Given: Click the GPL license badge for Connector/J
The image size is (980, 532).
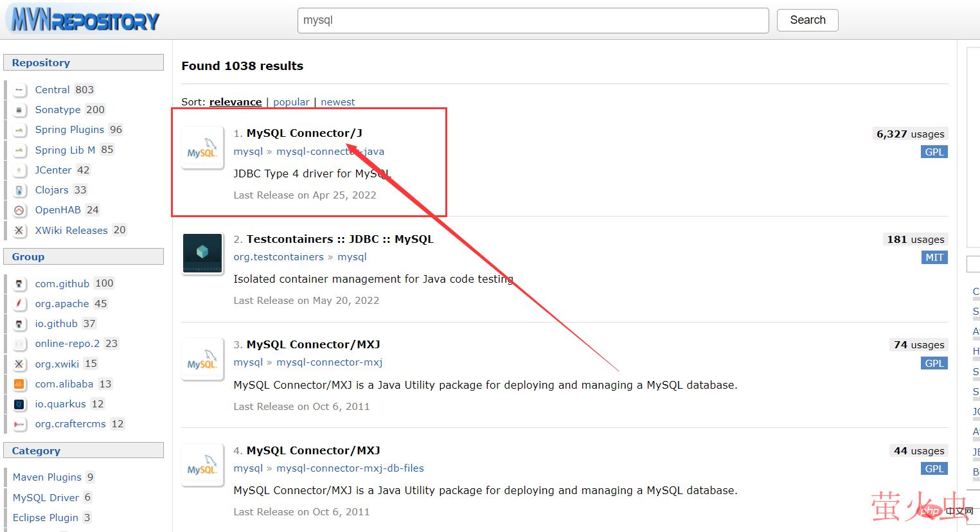Looking at the screenshot, I should click(934, 152).
